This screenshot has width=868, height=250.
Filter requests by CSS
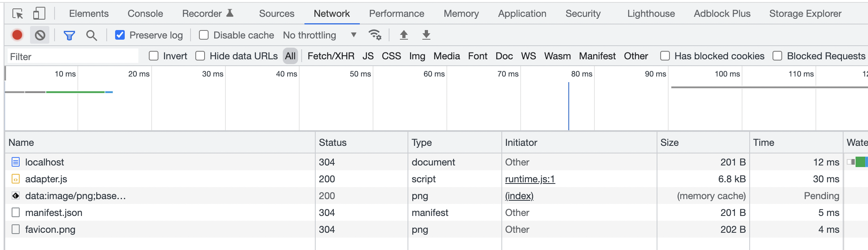click(x=391, y=56)
